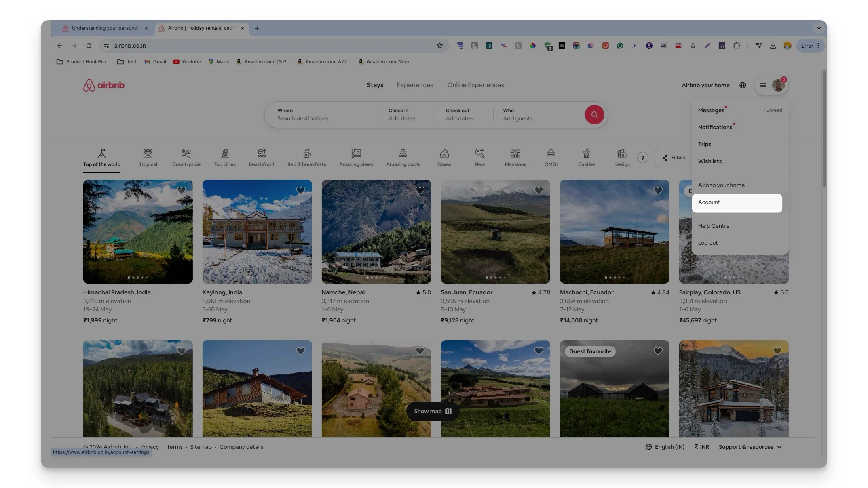Screen dimensions: 868x488
Task: Open English (IN) language selector
Action: [x=665, y=447]
